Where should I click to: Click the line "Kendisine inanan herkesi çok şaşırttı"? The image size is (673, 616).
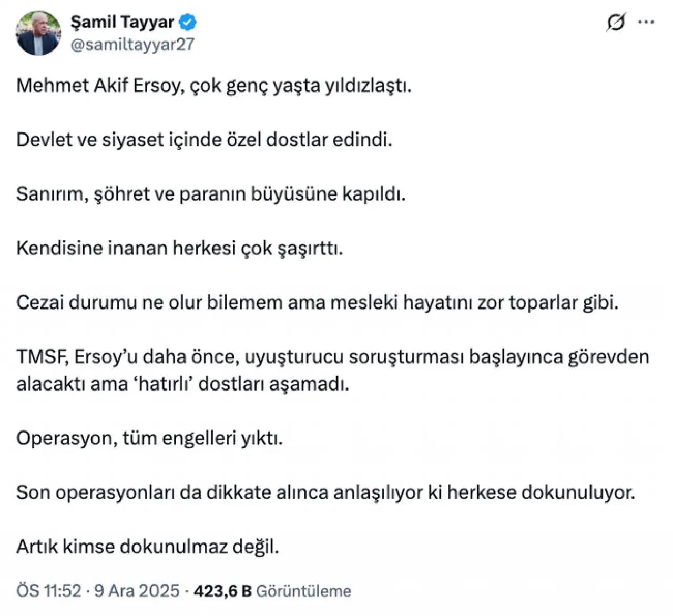179,248
